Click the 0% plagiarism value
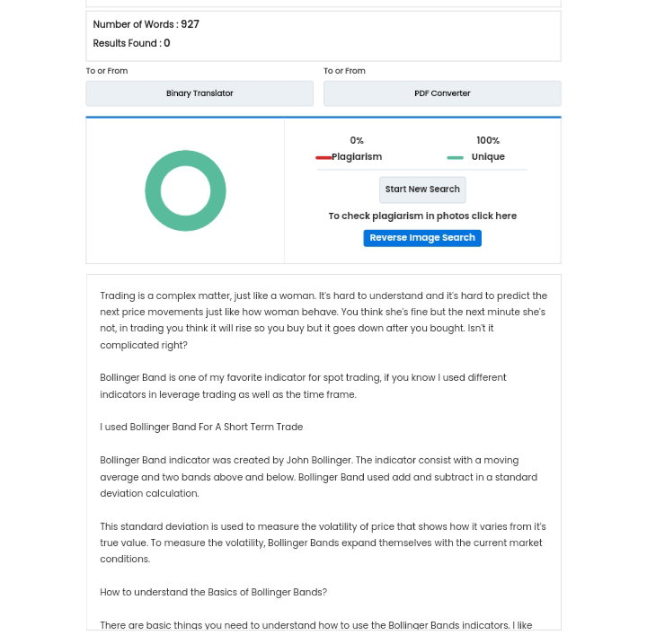The height and width of the screenshot is (644, 647). coord(357,141)
